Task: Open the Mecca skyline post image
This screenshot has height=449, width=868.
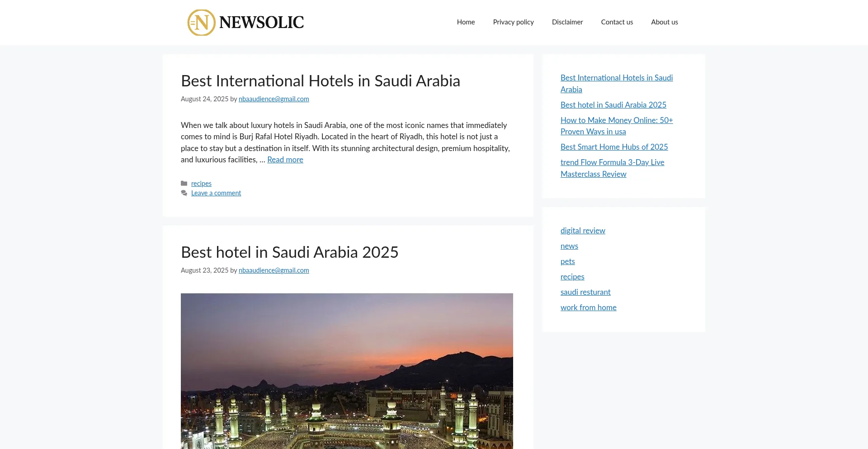Action: click(347, 371)
